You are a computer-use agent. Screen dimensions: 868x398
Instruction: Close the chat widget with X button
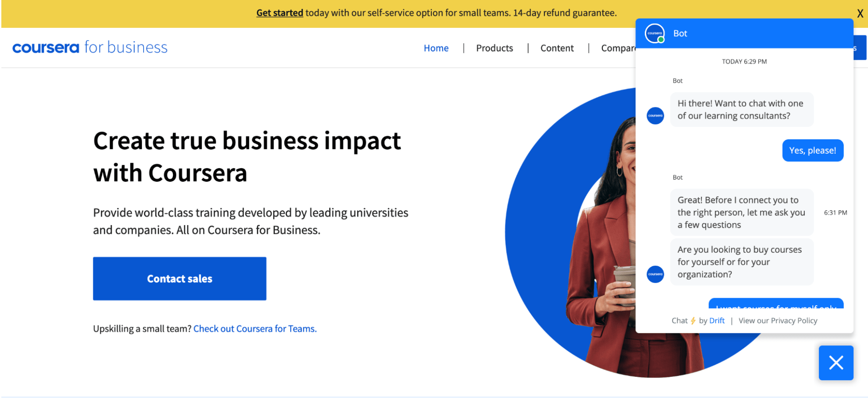836,363
